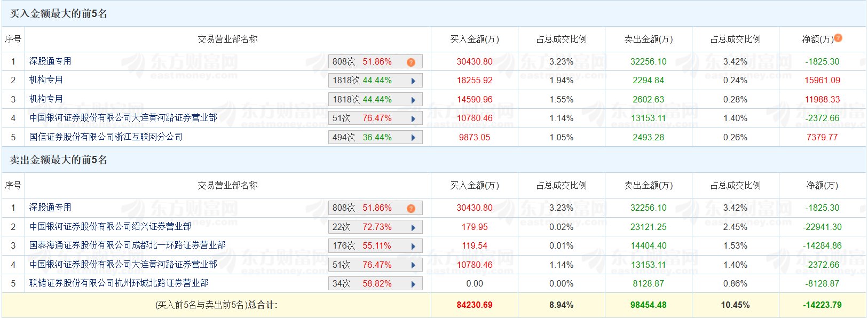Click blue arrow icon beside 176次 55.11%
868x318 pixels.
point(413,247)
